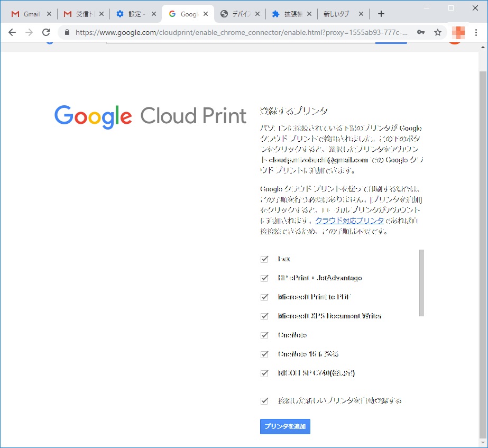Close the Gmail tab
Viewport: 488px width, 448px height.
pos(49,14)
